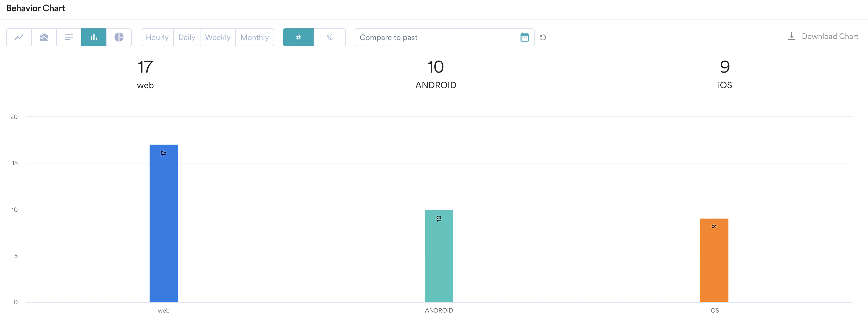Select Daily granularity
The height and width of the screenshot is (327, 868).
[187, 38]
